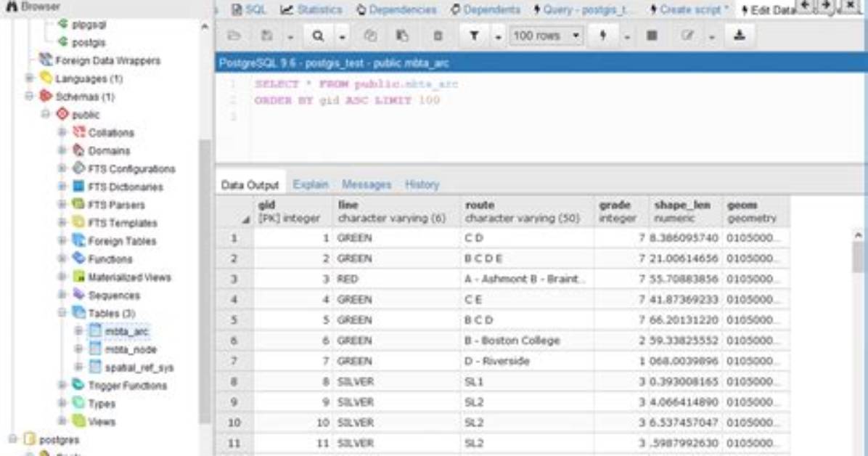Select the Types tree item
The image size is (868, 456).
102,404
